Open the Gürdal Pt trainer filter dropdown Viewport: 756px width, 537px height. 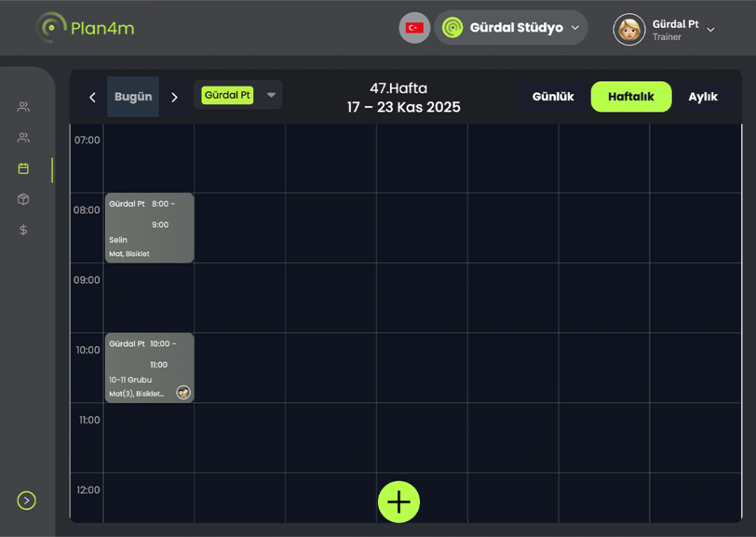coord(270,95)
